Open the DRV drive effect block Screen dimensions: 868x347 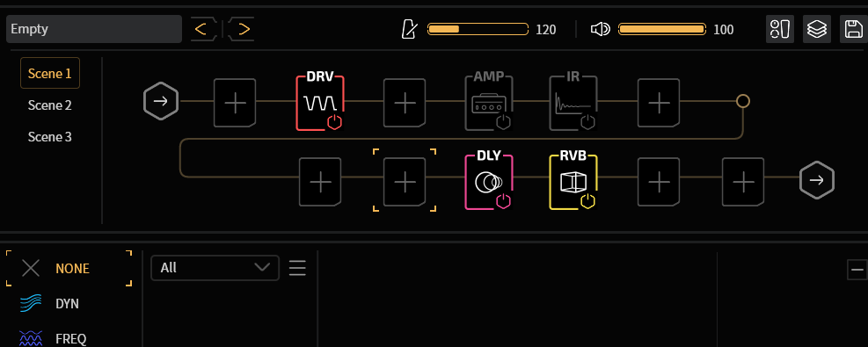(320, 102)
